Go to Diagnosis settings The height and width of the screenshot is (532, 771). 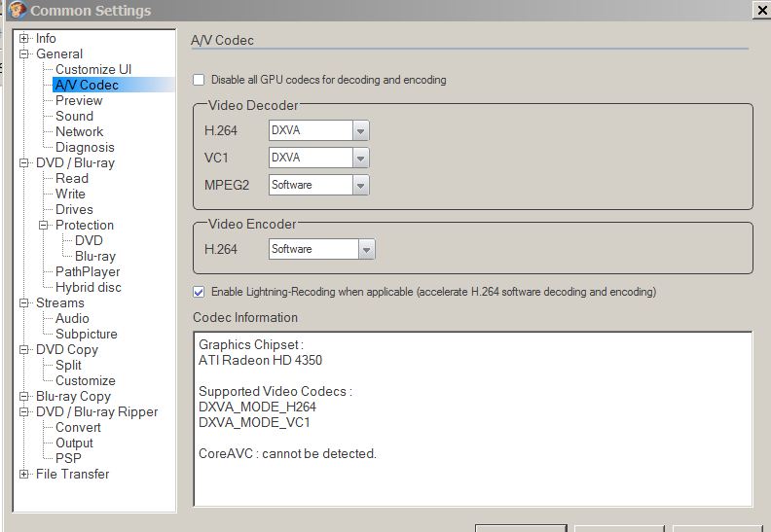(x=85, y=148)
